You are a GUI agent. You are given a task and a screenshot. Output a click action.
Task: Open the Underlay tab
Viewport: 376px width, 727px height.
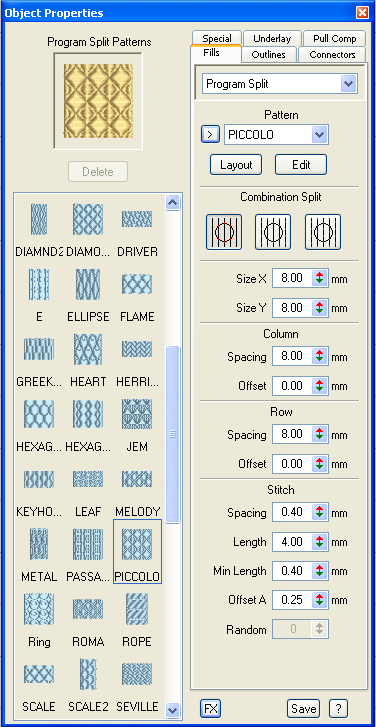272,38
